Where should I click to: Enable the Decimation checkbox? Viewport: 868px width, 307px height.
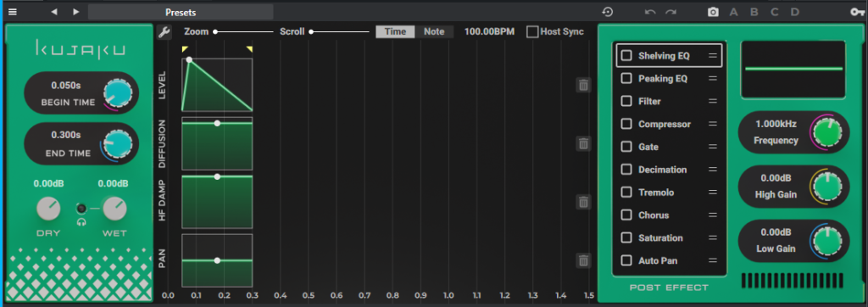626,169
